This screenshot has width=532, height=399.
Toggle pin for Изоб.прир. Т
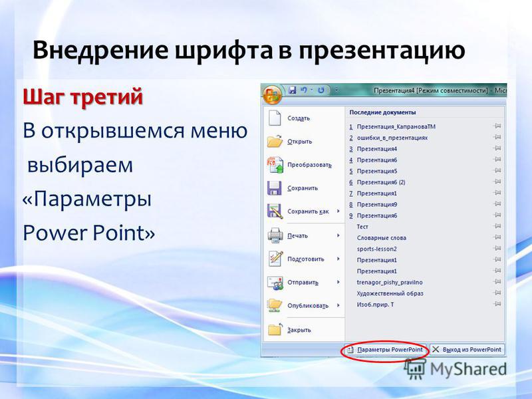[x=497, y=305]
